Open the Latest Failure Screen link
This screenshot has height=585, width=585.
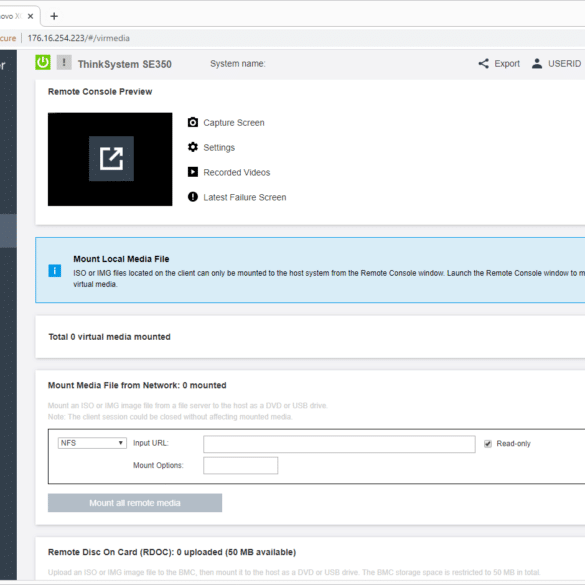coord(245,197)
